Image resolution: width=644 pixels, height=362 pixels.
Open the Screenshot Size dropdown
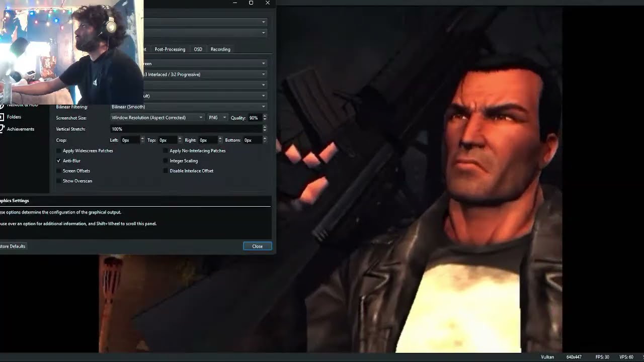coord(157,118)
